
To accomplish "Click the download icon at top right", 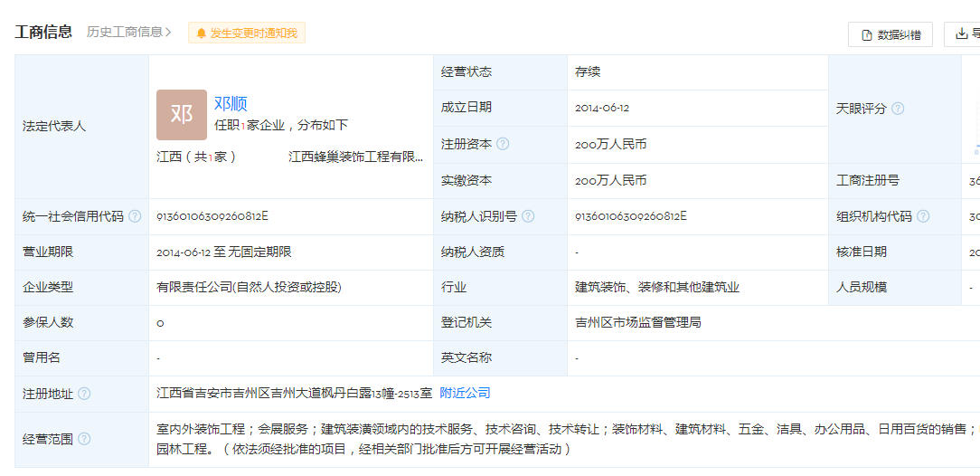I will (x=962, y=34).
